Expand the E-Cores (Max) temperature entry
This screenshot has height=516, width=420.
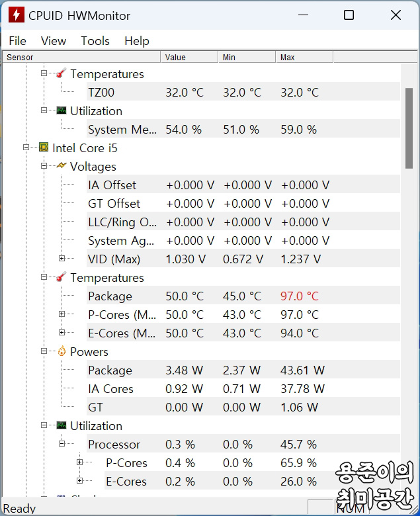click(62, 332)
